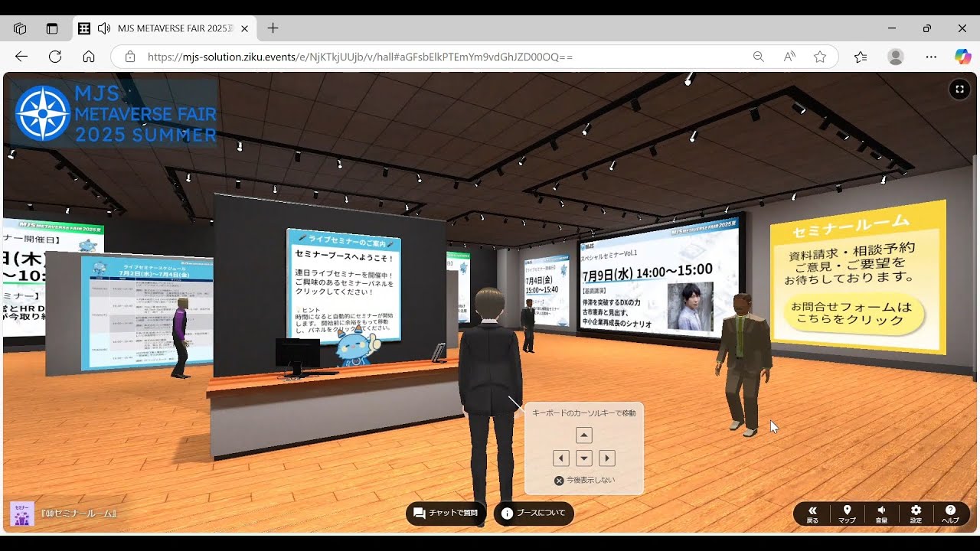The image size is (980, 551).
Task: Click the avatar in purple shirt
Action: [181, 338]
